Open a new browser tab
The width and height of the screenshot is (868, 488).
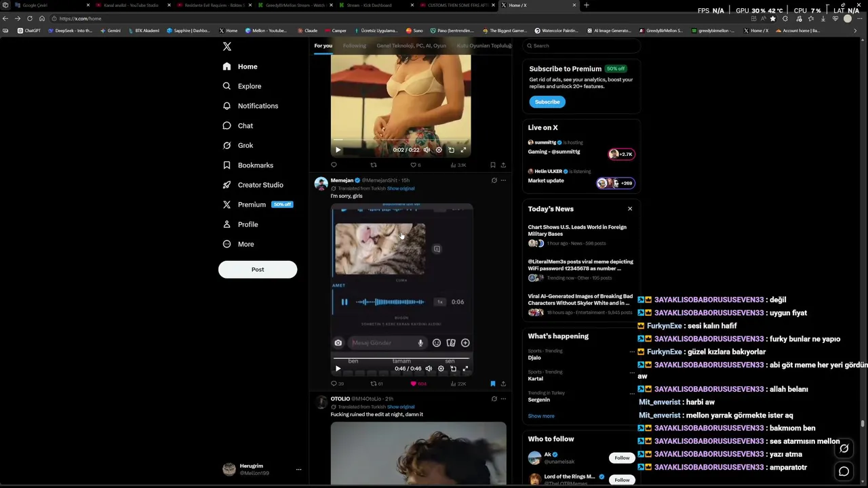click(x=586, y=5)
